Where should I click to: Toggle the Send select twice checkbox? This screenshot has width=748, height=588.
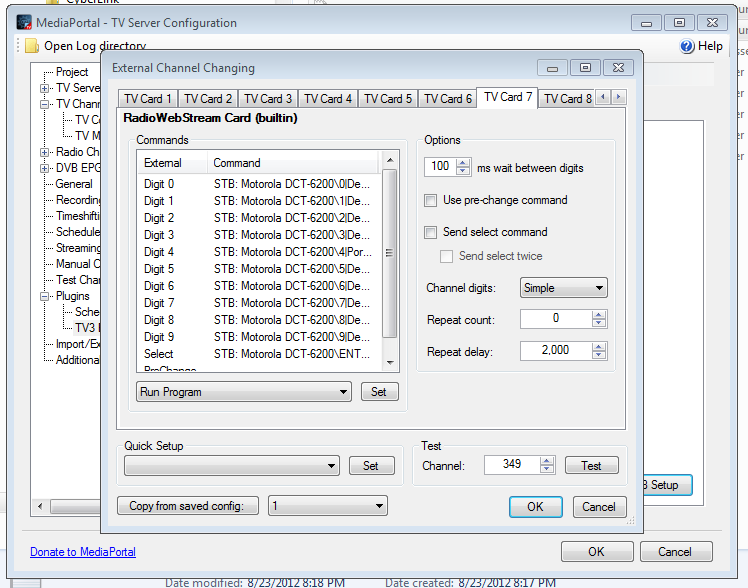click(x=446, y=256)
